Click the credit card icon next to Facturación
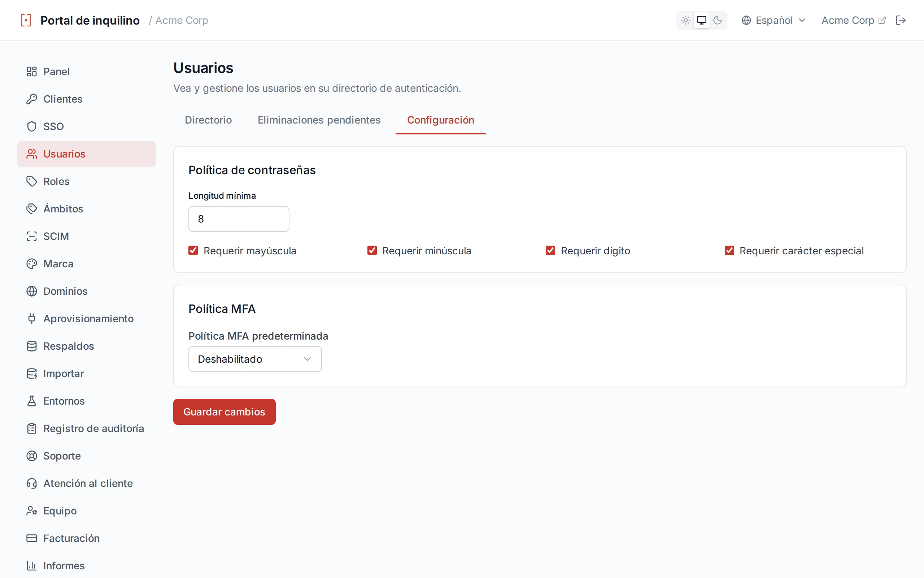 32,538
